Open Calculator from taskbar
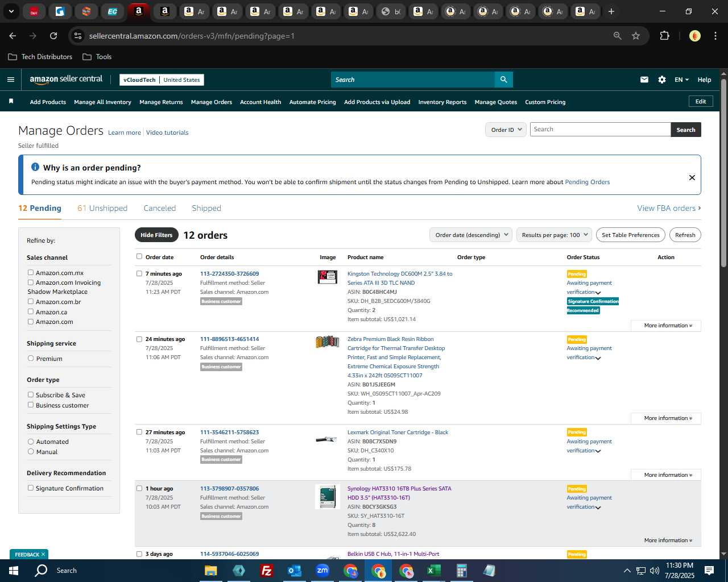 pyautogui.click(x=461, y=571)
